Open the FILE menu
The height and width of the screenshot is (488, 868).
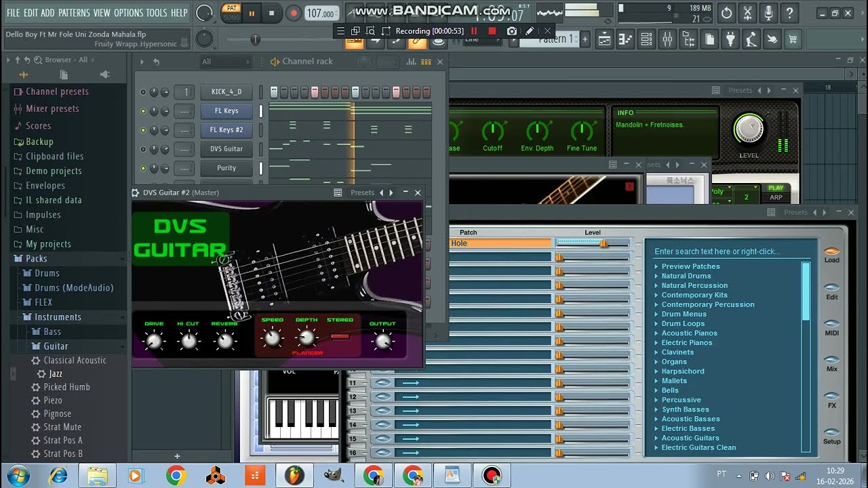pyautogui.click(x=13, y=13)
